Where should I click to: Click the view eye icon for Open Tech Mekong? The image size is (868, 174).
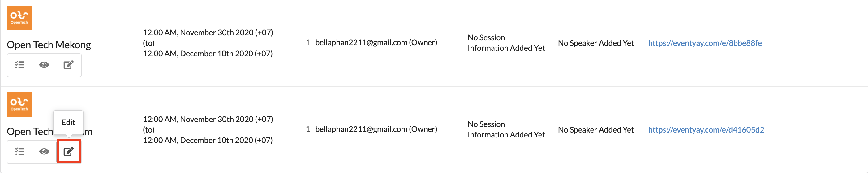pos(44,65)
